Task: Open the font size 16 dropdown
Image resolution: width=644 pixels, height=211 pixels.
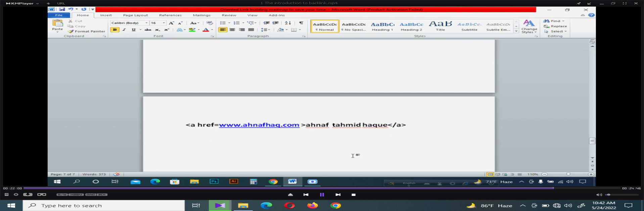Action: coord(164,23)
